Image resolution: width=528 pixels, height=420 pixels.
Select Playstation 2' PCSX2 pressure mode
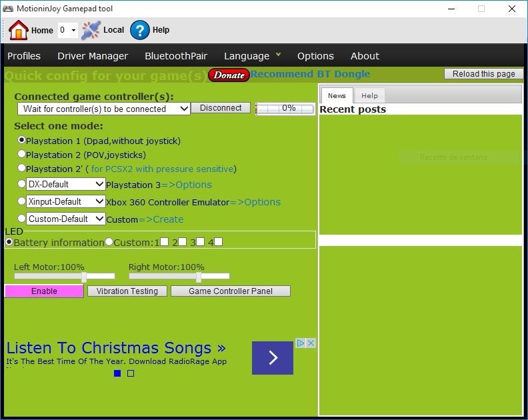[21, 168]
